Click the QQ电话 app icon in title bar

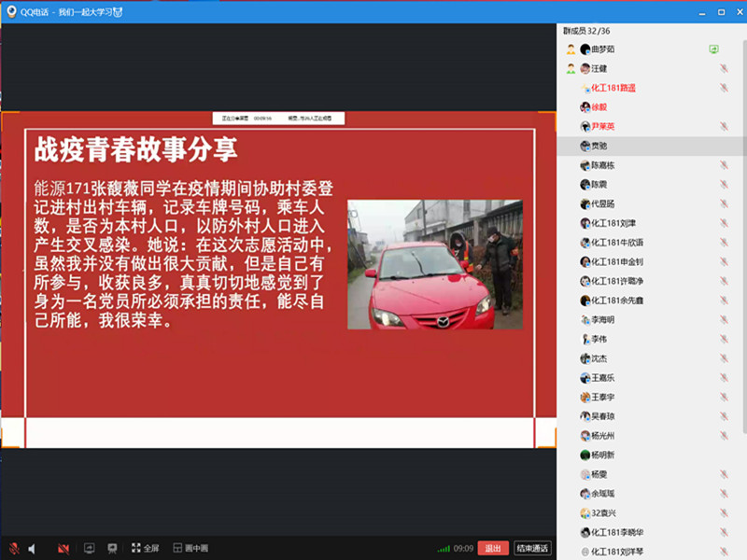11,11
